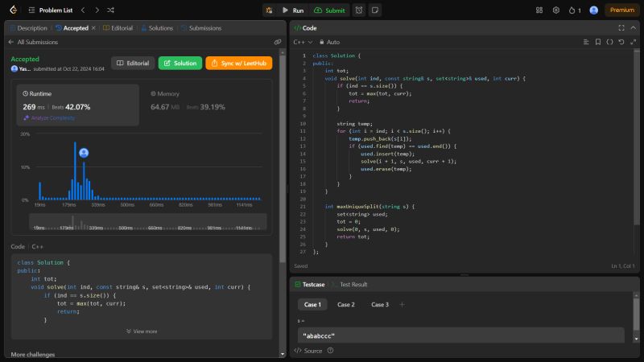
Task: Go to the next problem arrow
Action: pos(96,10)
